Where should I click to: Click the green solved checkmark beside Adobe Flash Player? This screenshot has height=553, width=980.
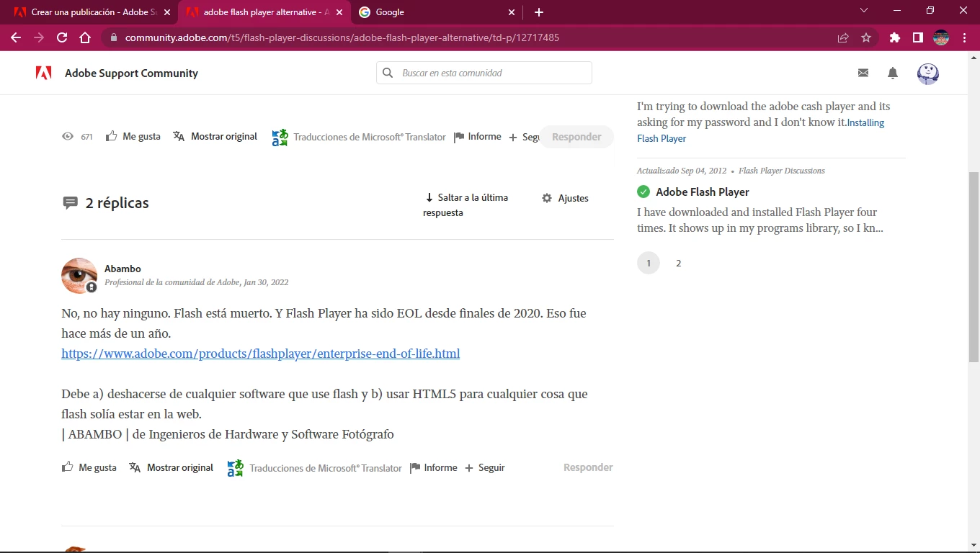point(643,192)
